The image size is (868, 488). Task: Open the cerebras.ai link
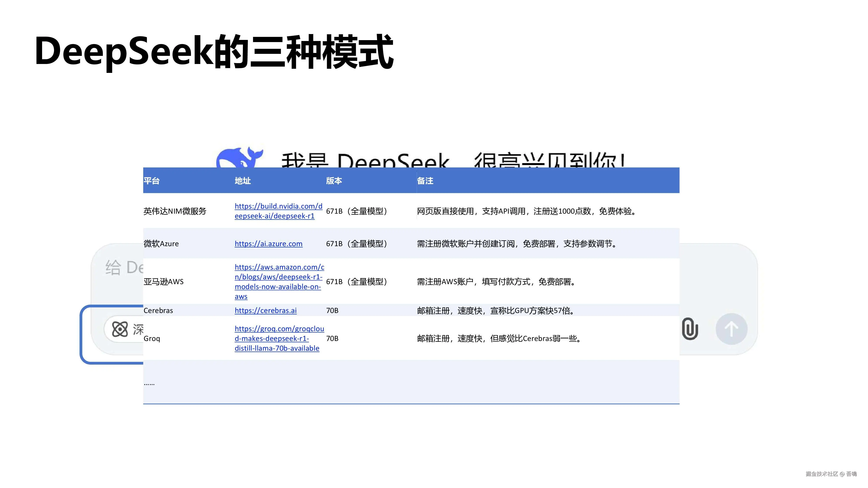click(266, 311)
